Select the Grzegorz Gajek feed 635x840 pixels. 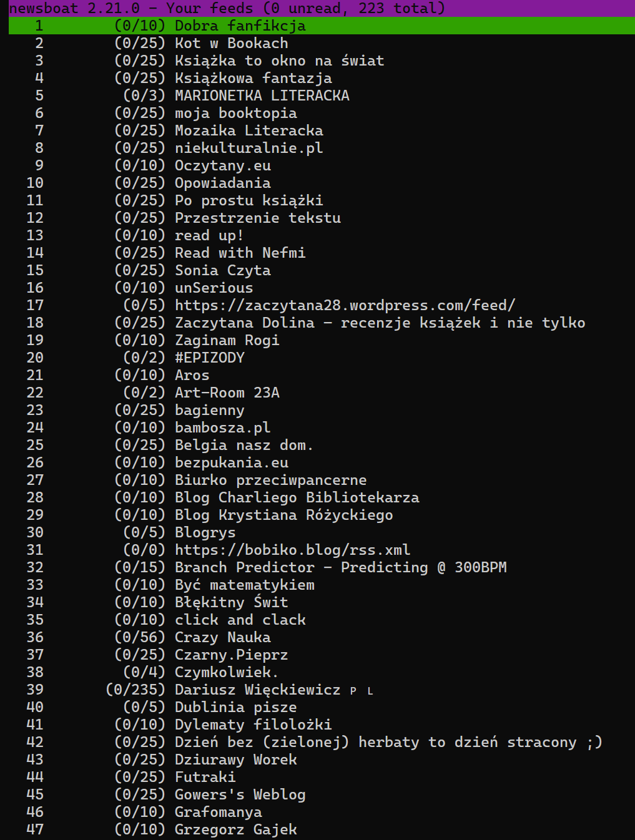(235, 829)
